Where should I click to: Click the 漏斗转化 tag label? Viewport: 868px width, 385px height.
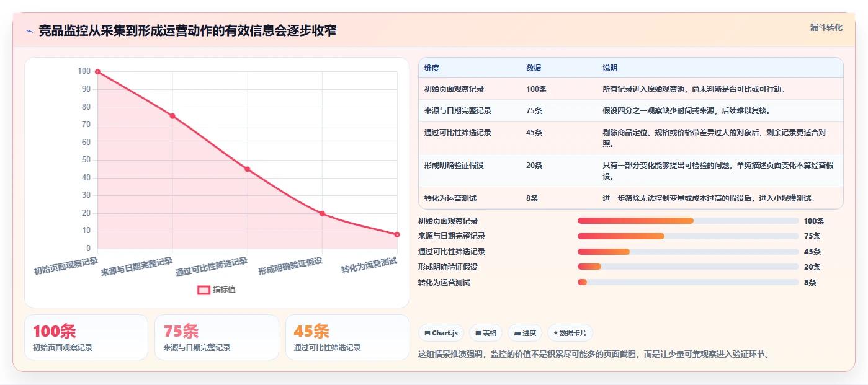[826, 27]
